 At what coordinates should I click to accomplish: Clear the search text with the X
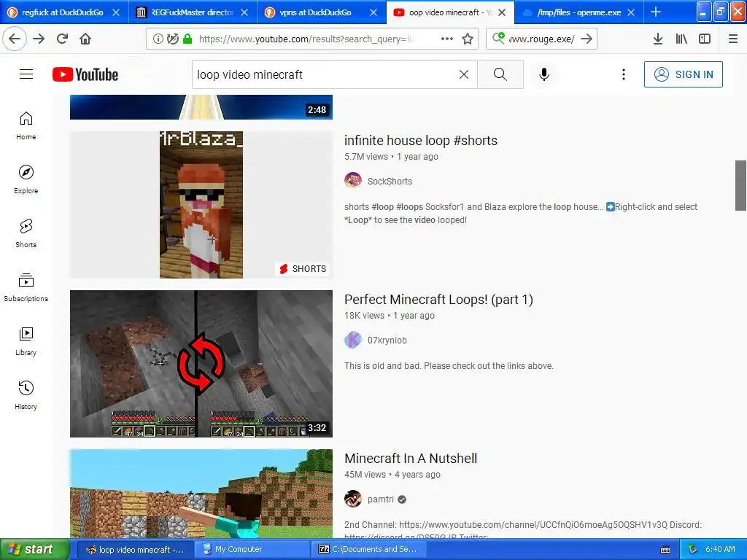coord(463,74)
